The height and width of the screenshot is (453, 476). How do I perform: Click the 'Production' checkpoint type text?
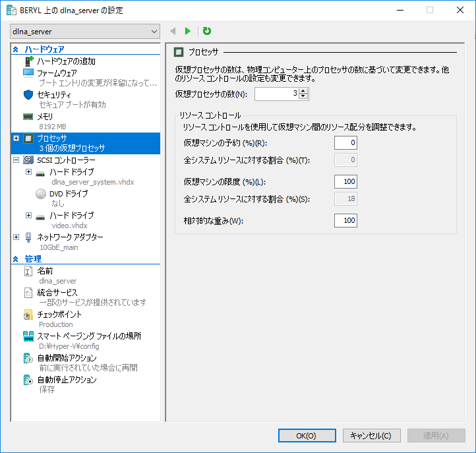pos(56,324)
